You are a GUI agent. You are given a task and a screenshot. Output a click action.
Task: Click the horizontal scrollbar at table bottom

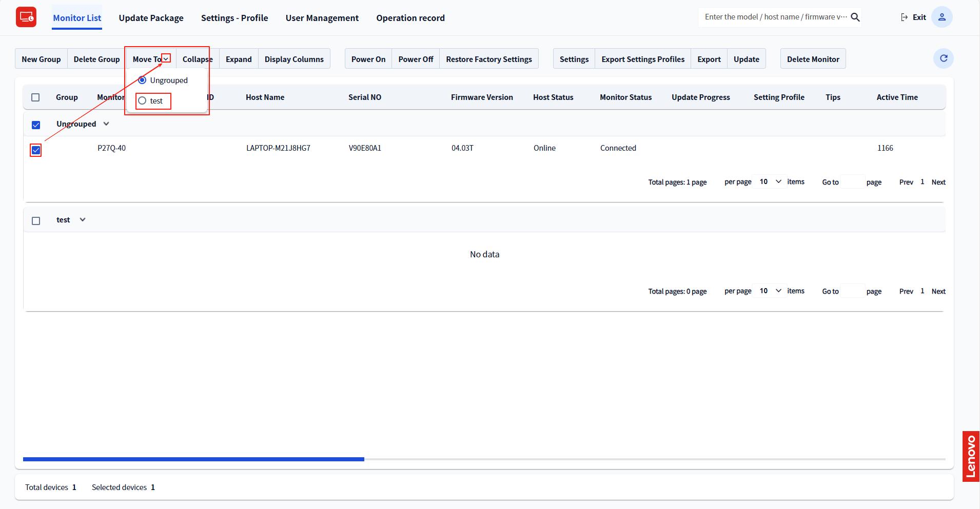tap(193, 459)
